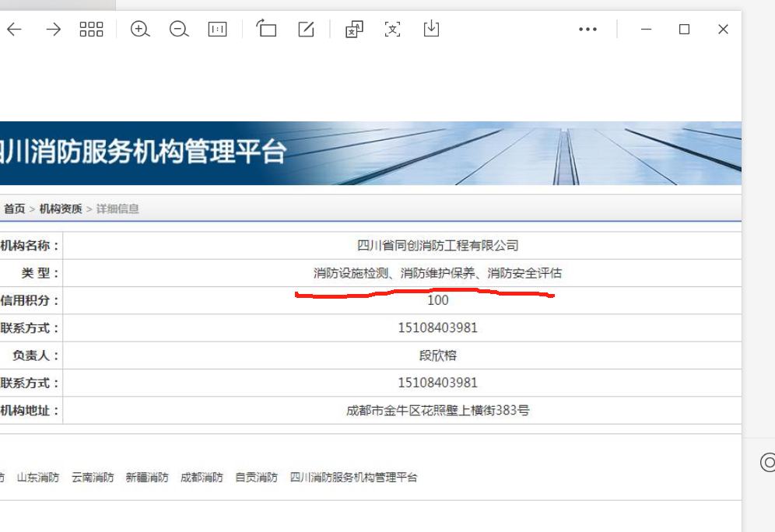Maximize the image viewer window
The height and width of the screenshot is (532, 775).
[x=684, y=29]
